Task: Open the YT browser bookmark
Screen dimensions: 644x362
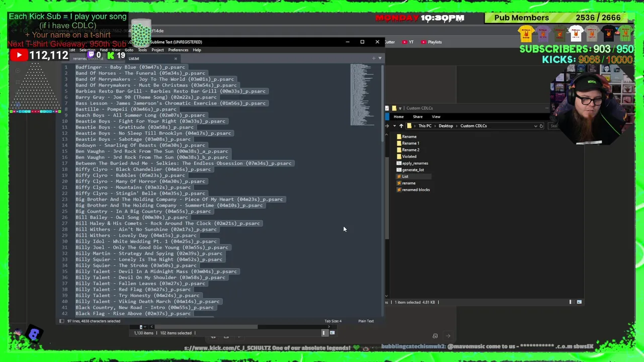Action: pyautogui.click(x=408, y=42)
